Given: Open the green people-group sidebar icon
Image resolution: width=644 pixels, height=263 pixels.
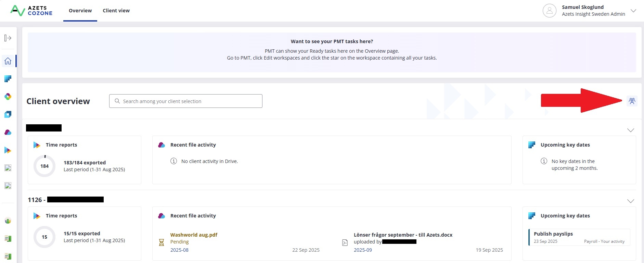Looking at the screenshot, I should coord(8,221).
